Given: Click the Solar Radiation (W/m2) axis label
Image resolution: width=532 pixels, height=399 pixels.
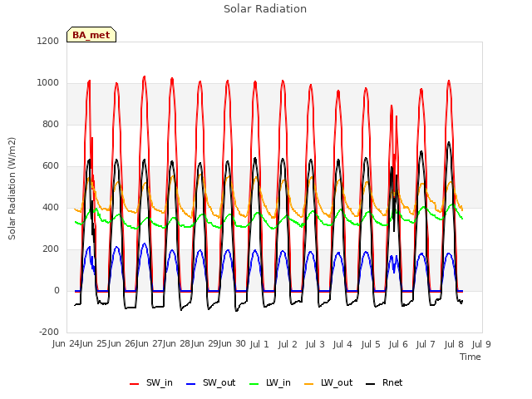Looking at the screenshot, I should pos(12,189).
